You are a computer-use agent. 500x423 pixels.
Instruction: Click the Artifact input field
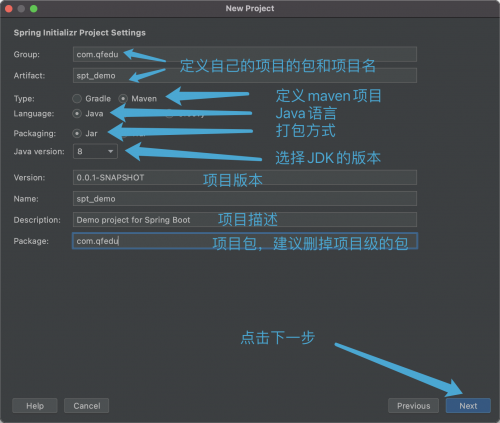pyautogui.click(x=245, y=75)
